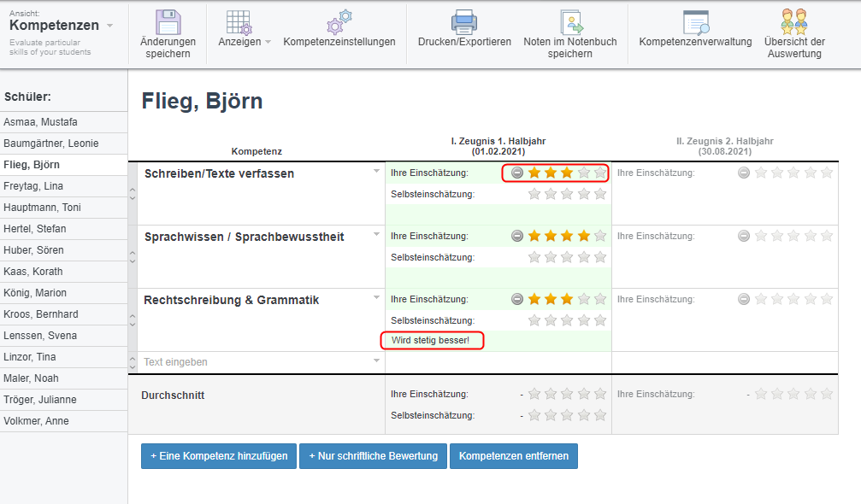The image size is (861, 504).
Task: Set first star of Schreiben Selbsteinschätzung
Action: point(534,194)
